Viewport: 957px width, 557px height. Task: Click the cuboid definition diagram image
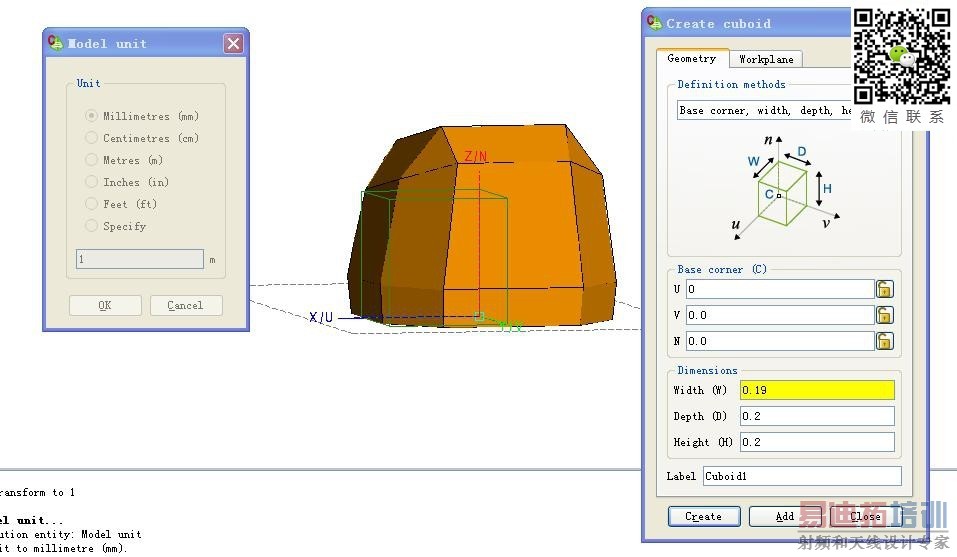point(785,188)
